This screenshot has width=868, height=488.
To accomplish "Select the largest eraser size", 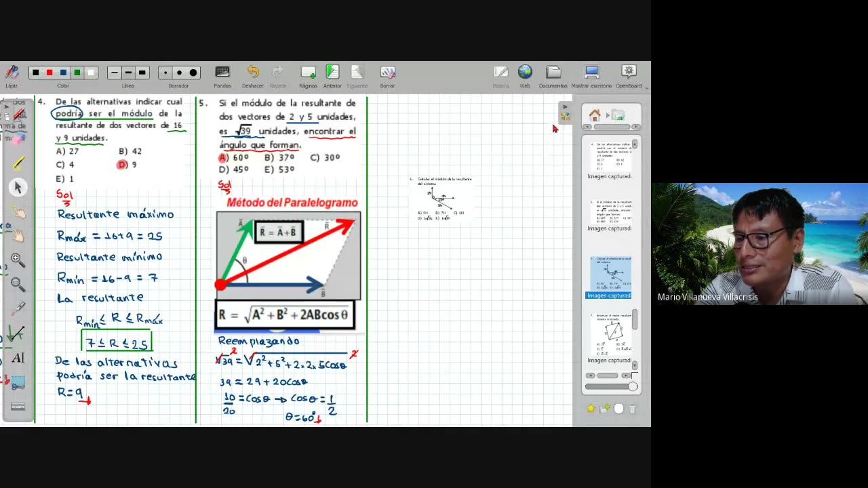I will click(x=193, y=73).
